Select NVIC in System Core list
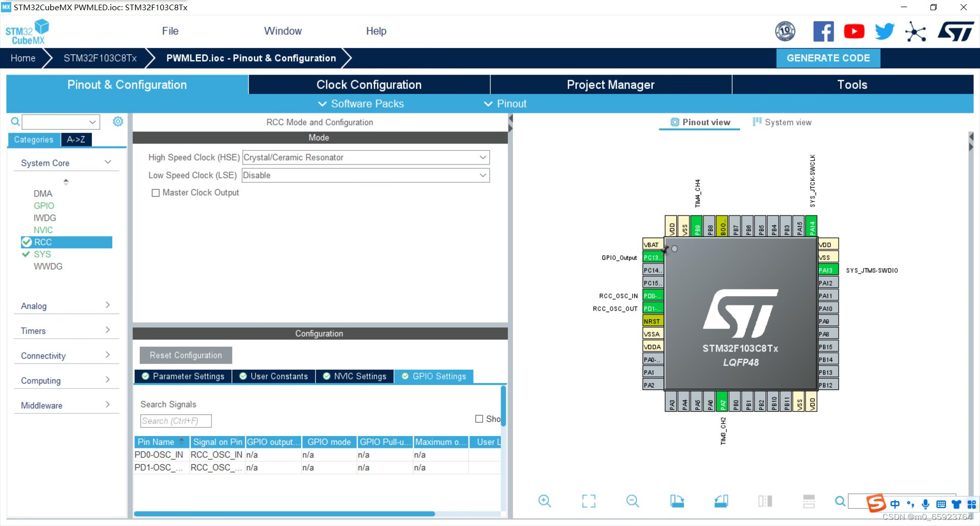Image resolution: width=980 pixels, height=526 pixels. coord(43,230)
